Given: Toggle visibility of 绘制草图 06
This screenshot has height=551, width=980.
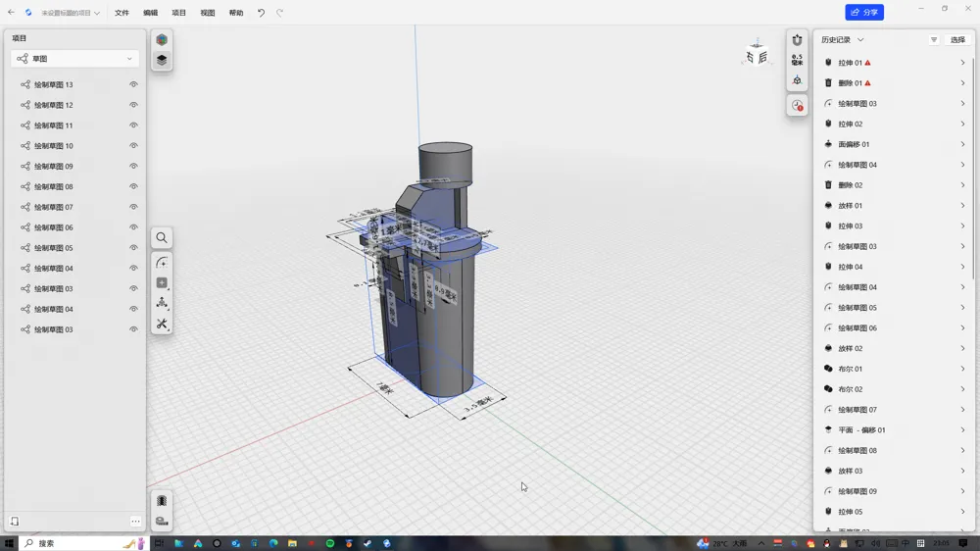Looking at the screenshot, I should pyautogui.click(x=133, y=227).
